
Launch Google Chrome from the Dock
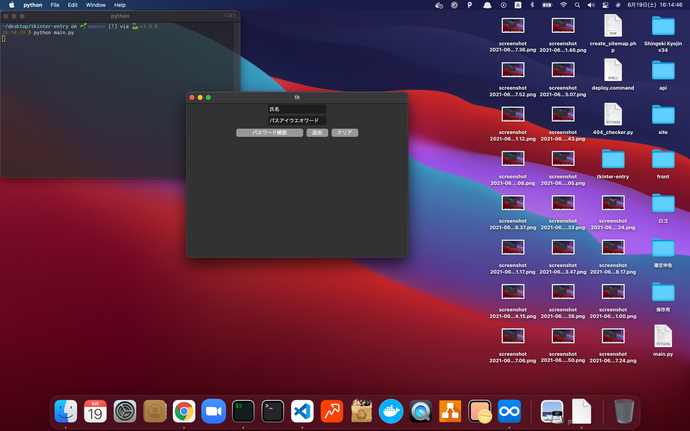[184, 411]
